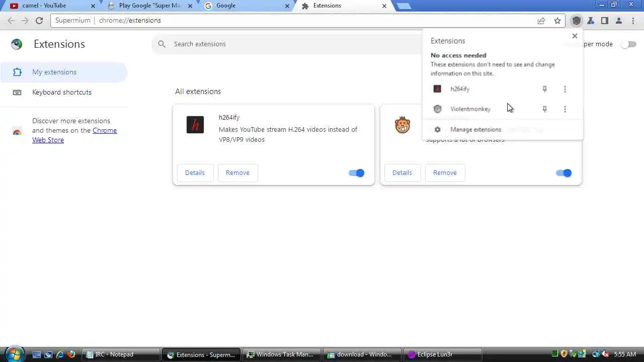Viewport: 644px width, 362px height.
Task: Reload the page with the refresh icon
Action: (39, 21)
